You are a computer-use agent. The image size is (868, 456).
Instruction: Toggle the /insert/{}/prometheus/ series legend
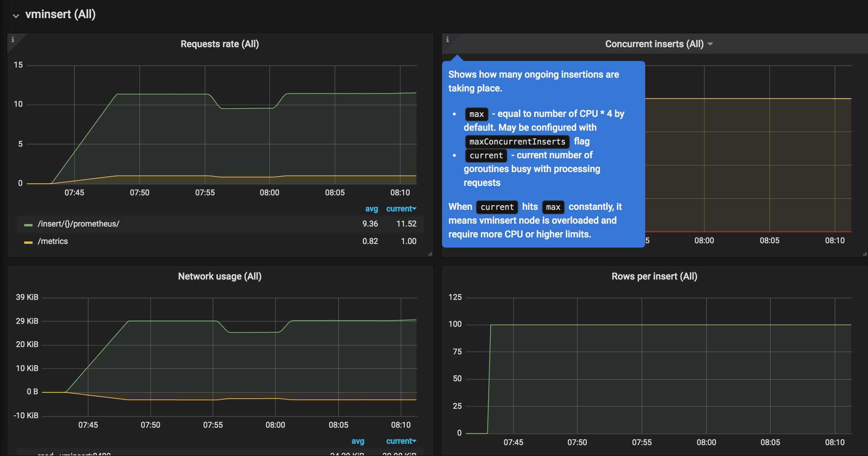pos(78,224)
